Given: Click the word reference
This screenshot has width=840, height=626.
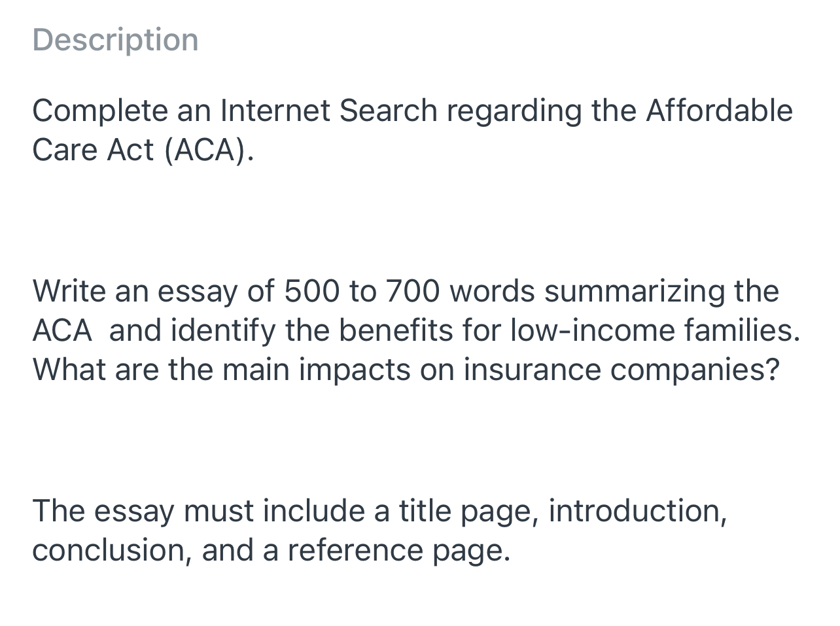Looking at the screenshot, I should [x=355, y=550].
